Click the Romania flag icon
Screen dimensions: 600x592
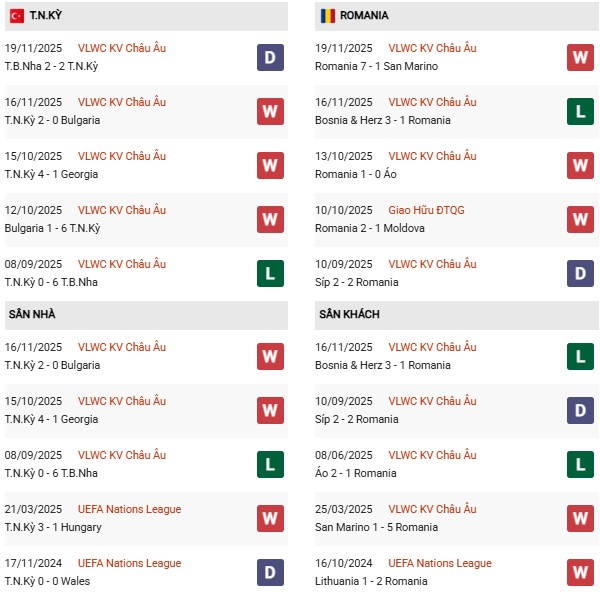(x=327, y=16)
